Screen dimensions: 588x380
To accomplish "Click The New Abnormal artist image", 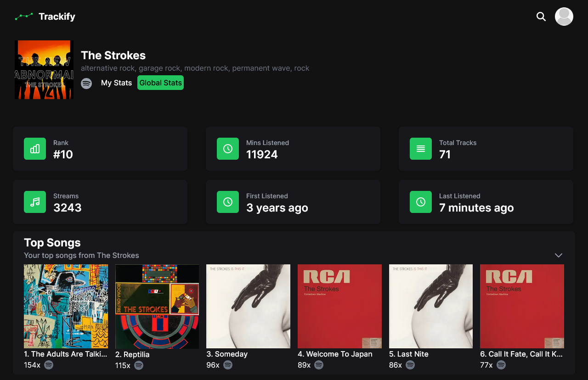I will (x=44, y=70).
